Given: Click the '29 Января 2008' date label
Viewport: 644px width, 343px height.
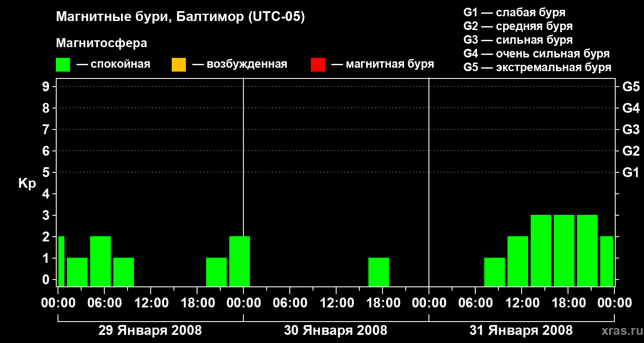Looking at the screenshot, I should click(150, 330).
